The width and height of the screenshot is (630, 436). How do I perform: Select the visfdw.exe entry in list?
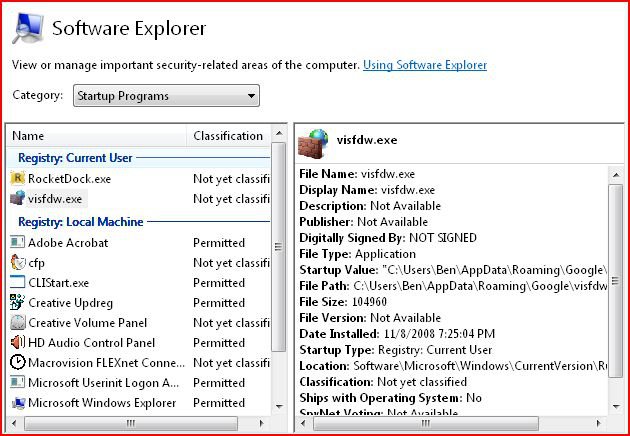[55, 199]
